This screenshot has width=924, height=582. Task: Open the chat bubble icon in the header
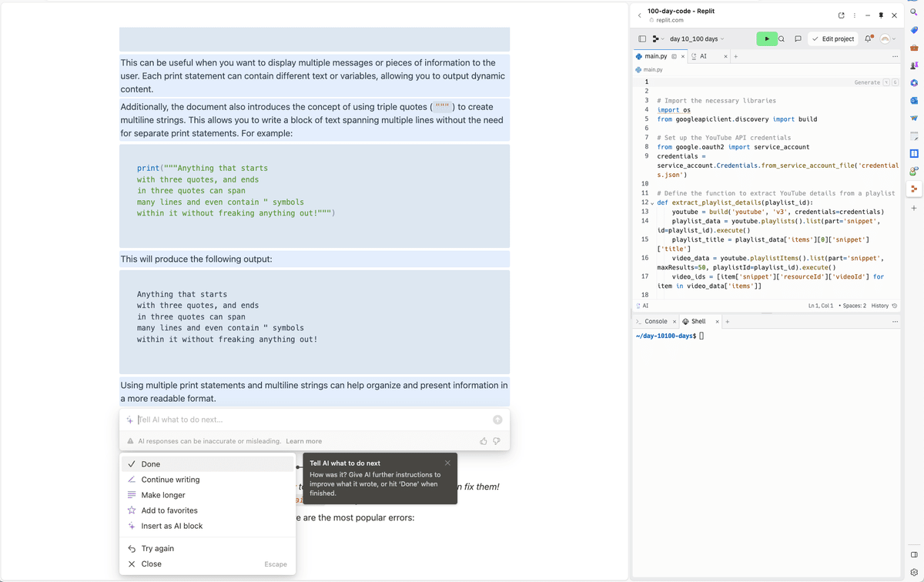click(797, 38)
